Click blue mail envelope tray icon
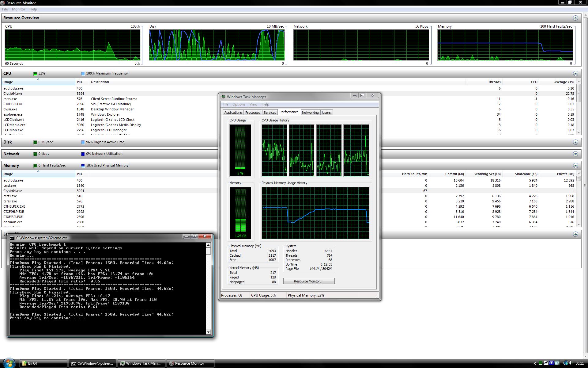This screenshot has height=368, width=588. pyautogui.click(x=552, y=363)
